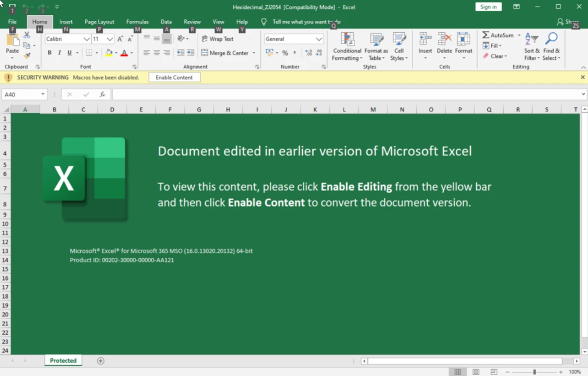Click the Increase Indent icon
588x376 pixels.
pyautogui.click(x=191, y=53)
